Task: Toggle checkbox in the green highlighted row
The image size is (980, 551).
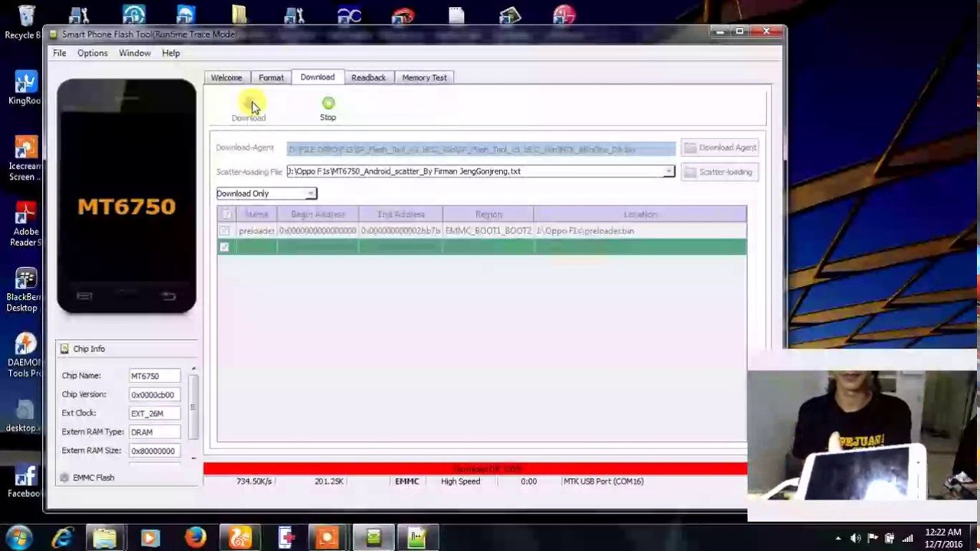Action: (x=224, y=247)
